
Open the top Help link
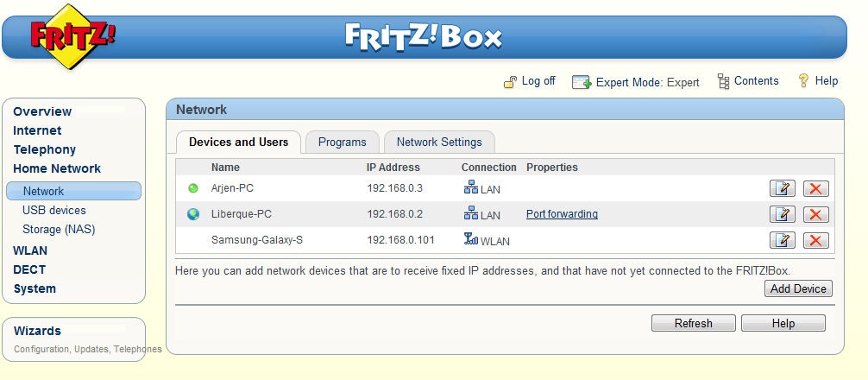[827, 81]
